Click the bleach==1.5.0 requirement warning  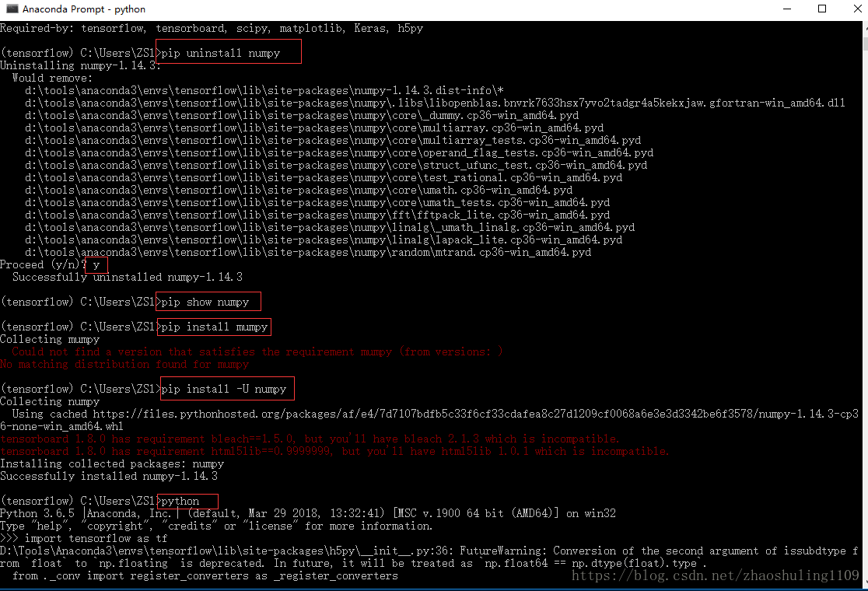pos(310,439)
